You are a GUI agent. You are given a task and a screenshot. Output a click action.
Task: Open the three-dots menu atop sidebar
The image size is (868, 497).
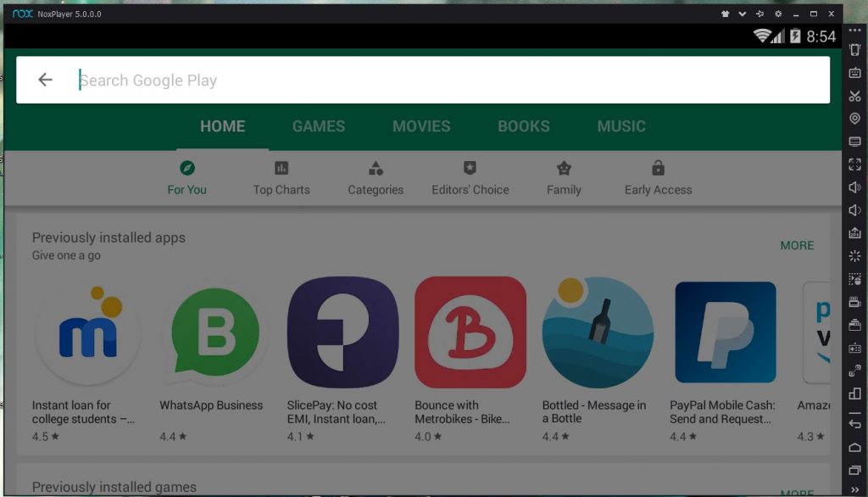pos(854,31)
